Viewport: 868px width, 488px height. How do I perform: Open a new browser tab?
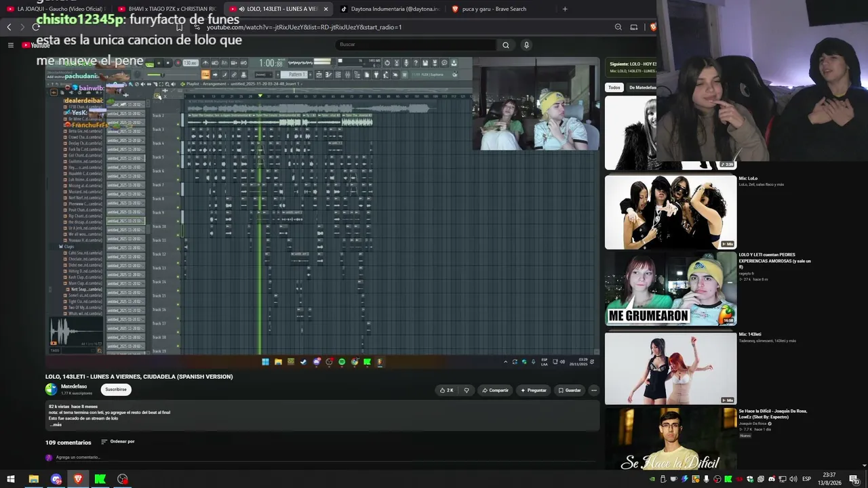coord(565,9)
